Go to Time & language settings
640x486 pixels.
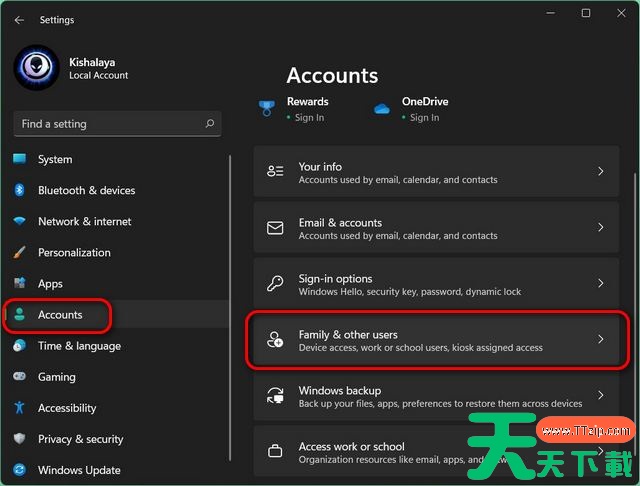(79, 346)
